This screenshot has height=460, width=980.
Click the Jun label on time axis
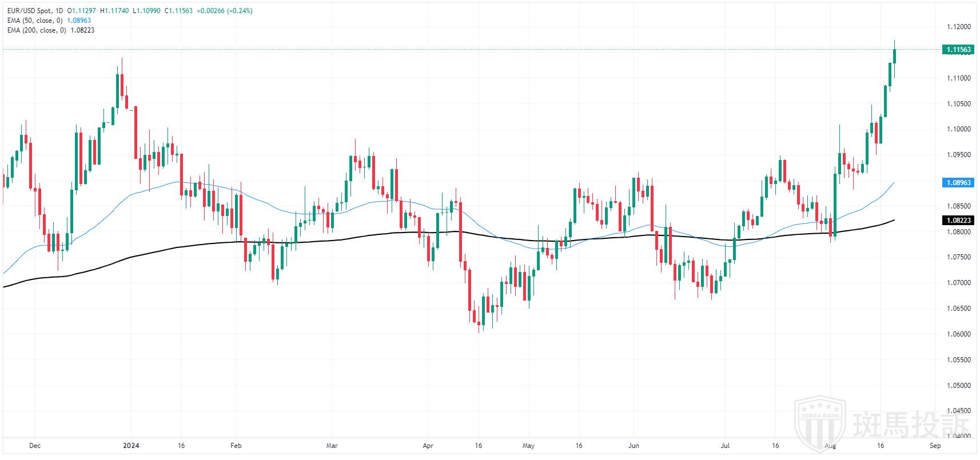click(x=633, y=445)
